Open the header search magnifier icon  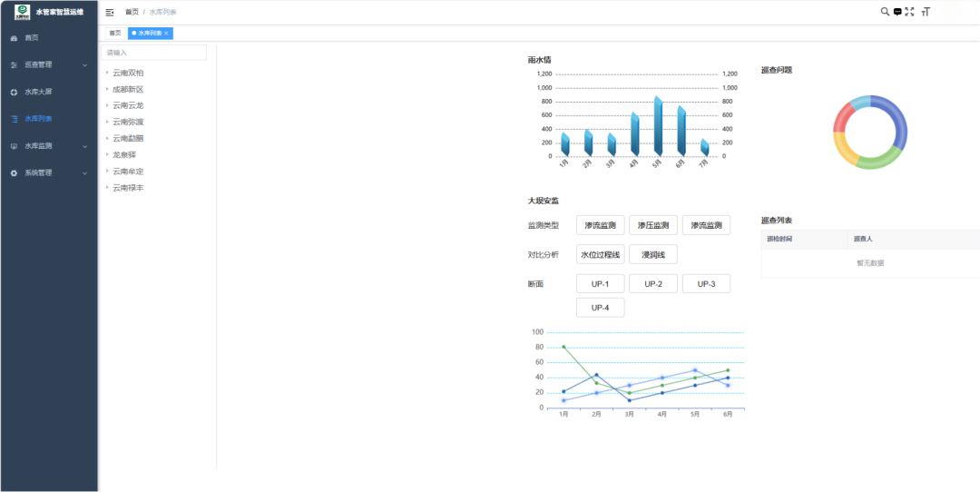pyautogui.click(x=885, y=11)
